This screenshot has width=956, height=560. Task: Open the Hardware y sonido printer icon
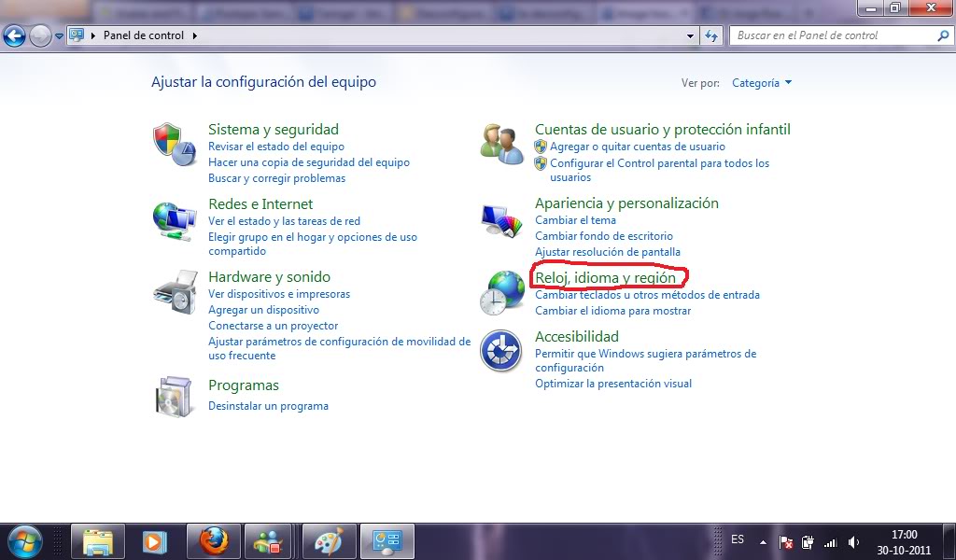coord(176,292)
